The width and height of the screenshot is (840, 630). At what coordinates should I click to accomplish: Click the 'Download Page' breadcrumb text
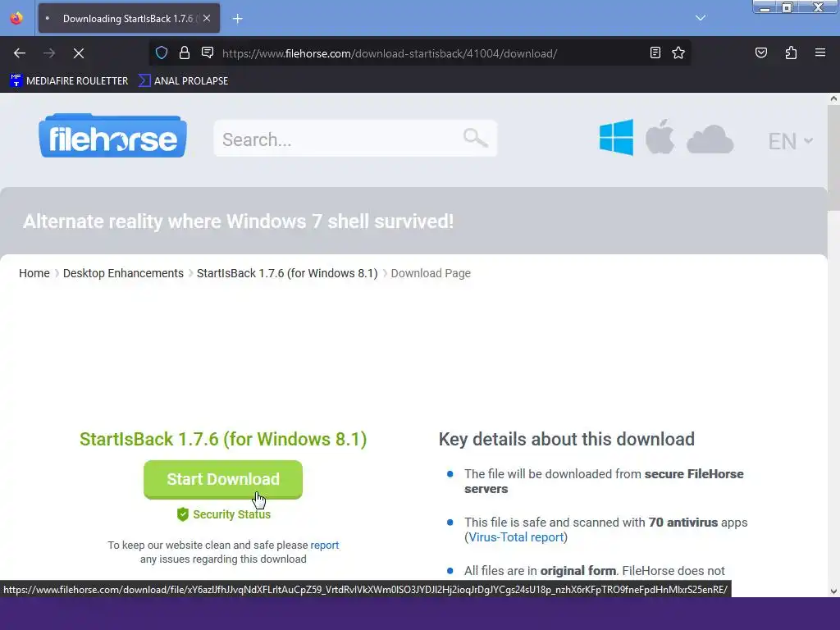(x=431, y=273)
